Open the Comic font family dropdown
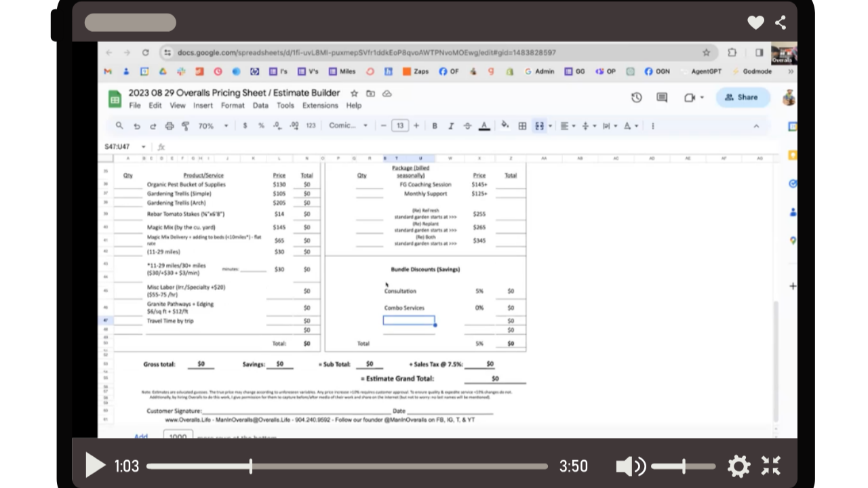868x488 pixels. (x=348, y=126)
